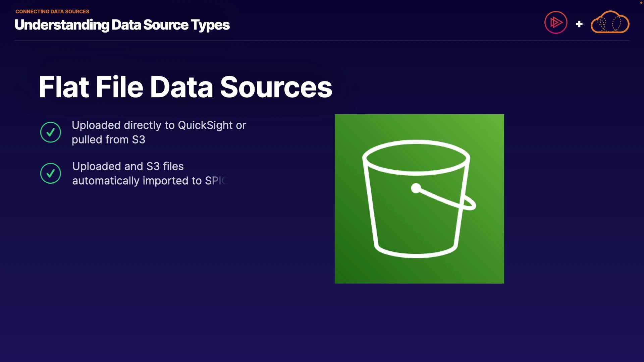Click the 'Uploaded and S3 files' text line
The image size is (644, 362).
pyautogui.click(x=128, y=166)
